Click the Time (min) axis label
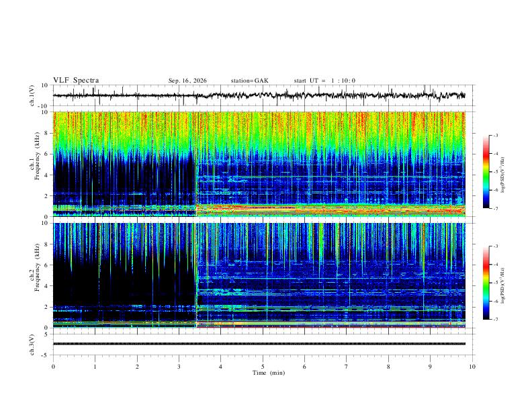The image size is (532, 411). coord(269,373)
